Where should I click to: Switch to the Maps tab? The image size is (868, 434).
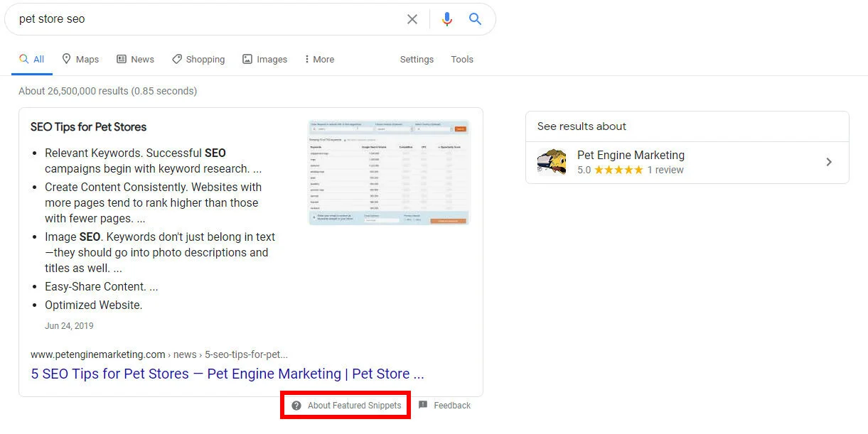[x=80, y=60]
